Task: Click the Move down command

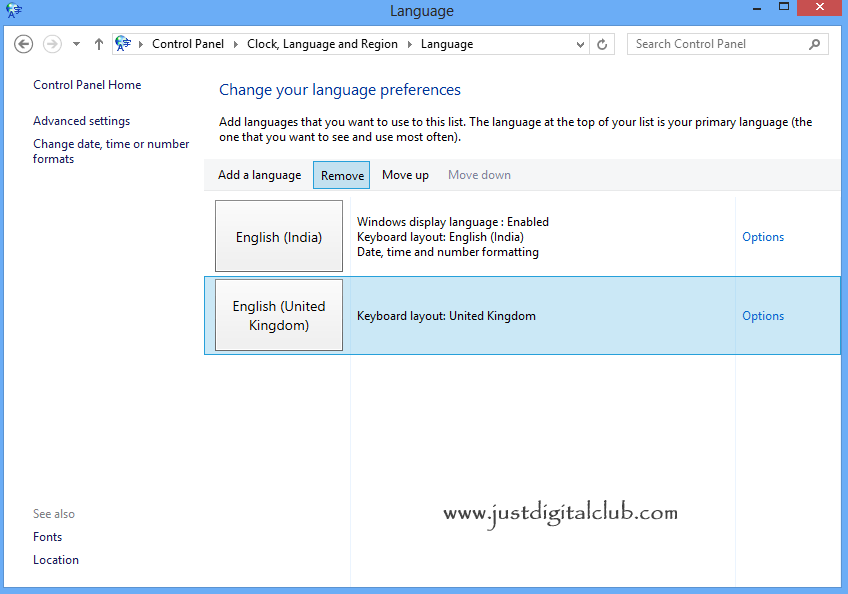Action: pos(479,175)
